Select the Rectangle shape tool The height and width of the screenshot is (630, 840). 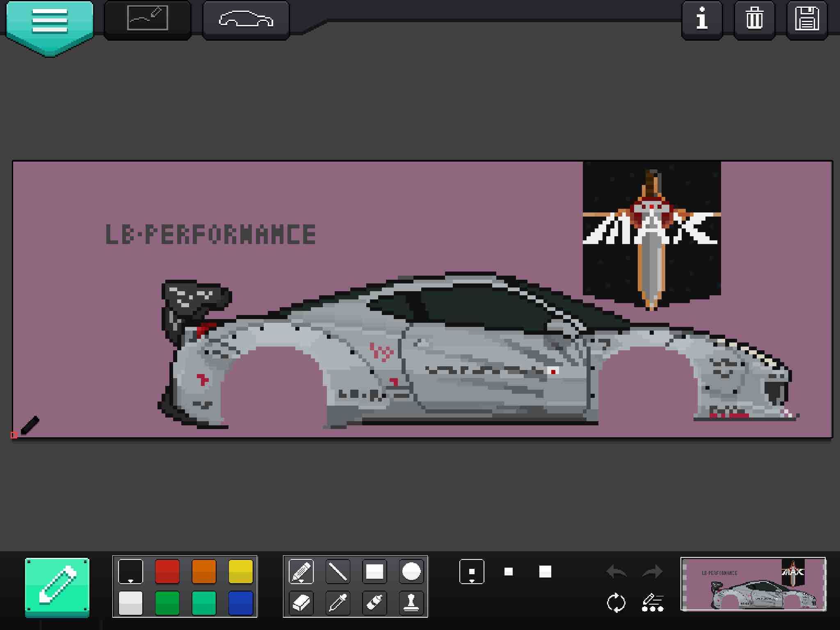coord(374,571)
